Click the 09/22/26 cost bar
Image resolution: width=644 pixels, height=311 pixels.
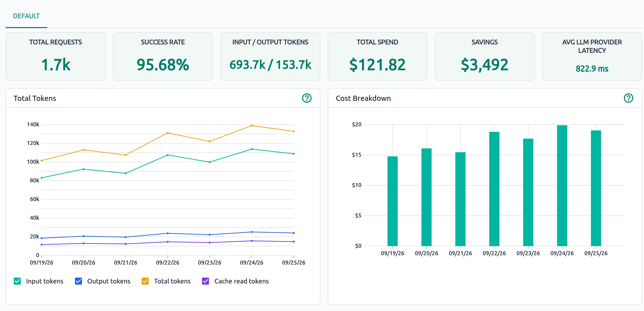(x=494, y=189)
